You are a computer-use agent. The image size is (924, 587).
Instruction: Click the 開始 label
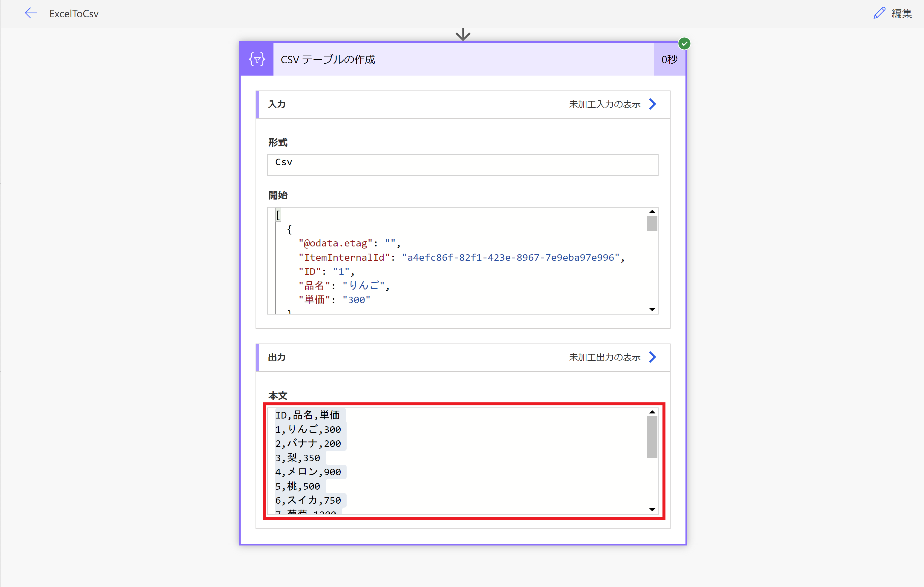(278, 195)
